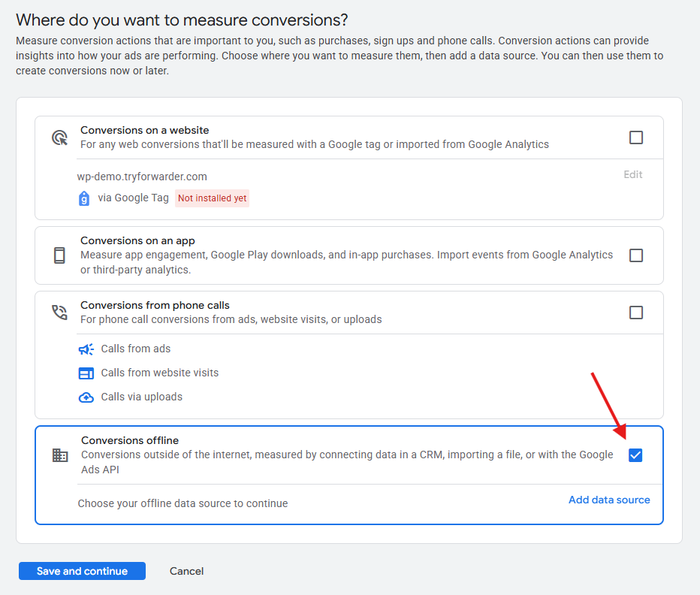The width and height of the screenshot is (700, 595).
Task: Click the app conversions phone icon
Action: point(59,255)
